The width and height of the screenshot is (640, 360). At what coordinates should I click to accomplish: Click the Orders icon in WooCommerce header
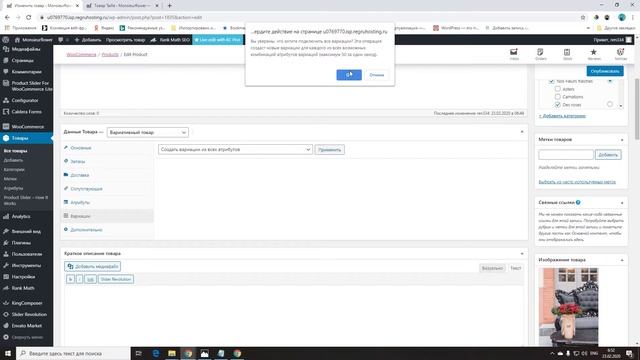tap(540, 54)
